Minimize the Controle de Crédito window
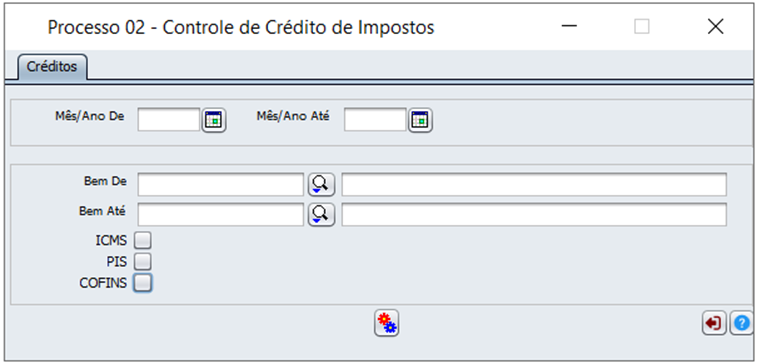The image size is (757, 364). click(x=570, y=27)
